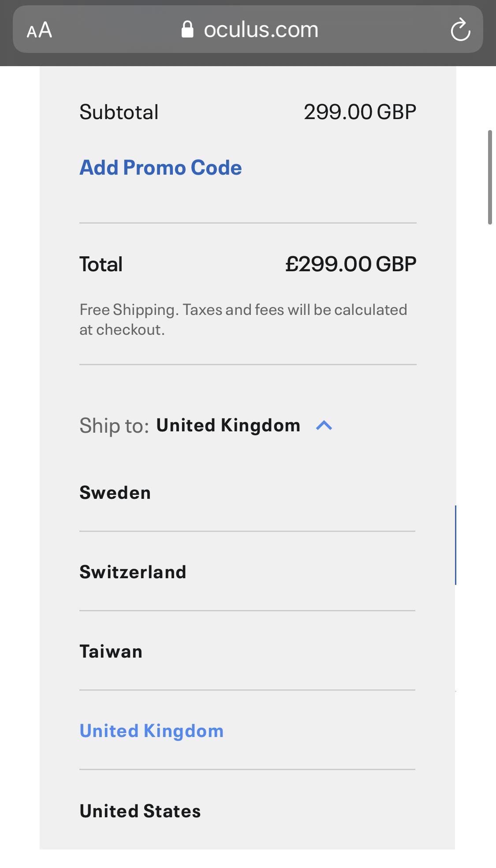Click the Subtotal label
The image size is (496, 868).
(119, 112)
